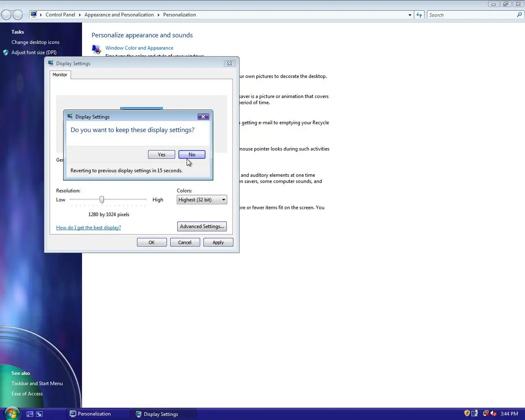
Task: Click the security shield tray icon
Action: [x=467, y=413]
